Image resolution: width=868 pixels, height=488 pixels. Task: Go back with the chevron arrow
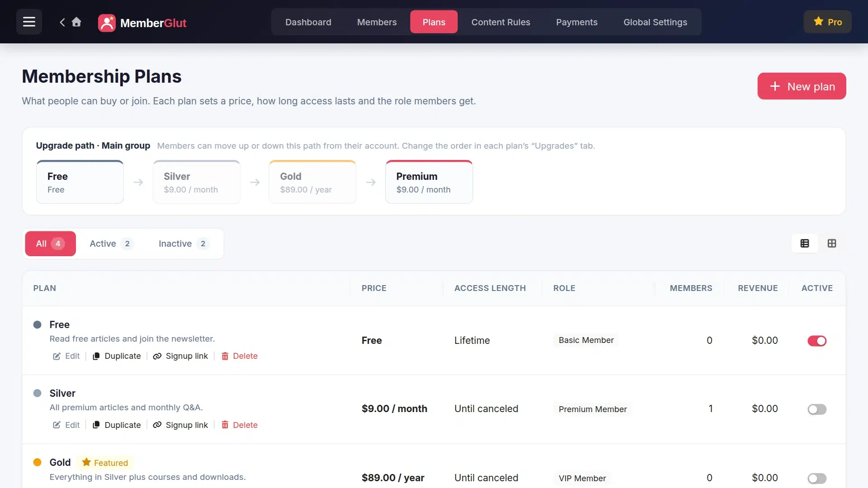tap(62, 22)
